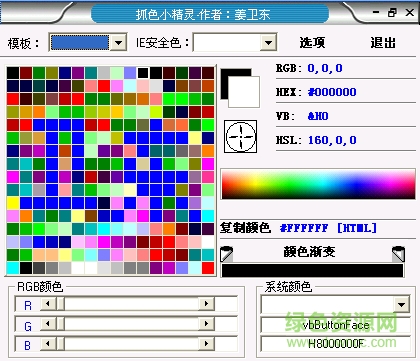Open the IE安全色 dropdown arrow

268,42
